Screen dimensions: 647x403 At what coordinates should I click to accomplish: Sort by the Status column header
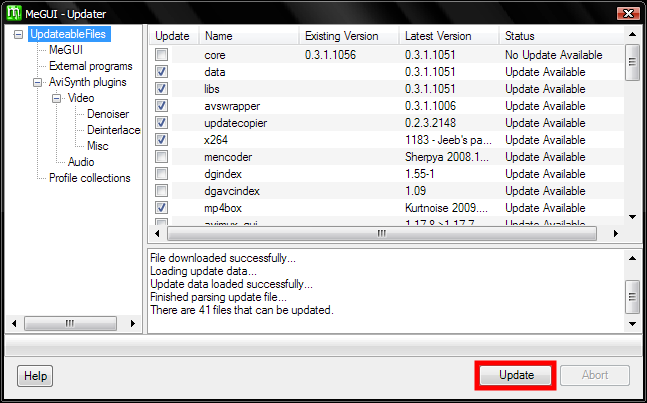562,36
